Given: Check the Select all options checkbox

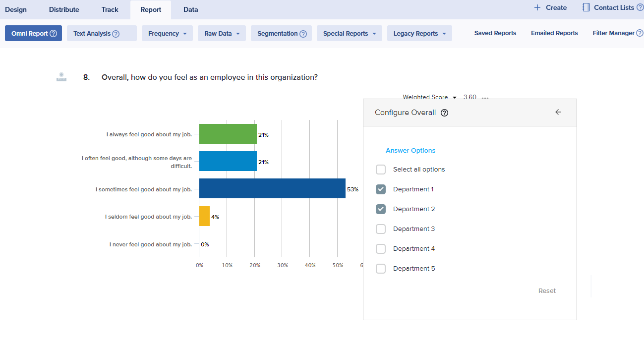Looking at the screenshot, I should click(x=381, y=170).
